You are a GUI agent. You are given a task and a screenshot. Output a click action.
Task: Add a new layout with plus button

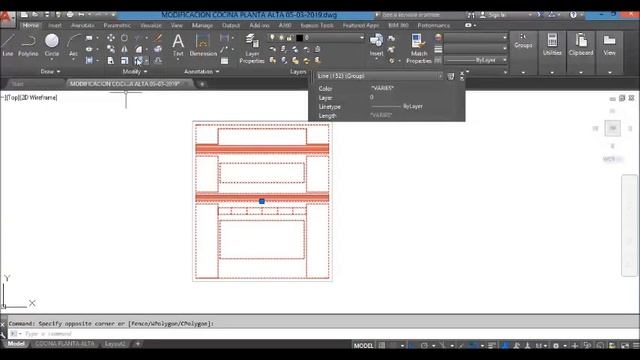pyautogui.click(x=138, y=344)
